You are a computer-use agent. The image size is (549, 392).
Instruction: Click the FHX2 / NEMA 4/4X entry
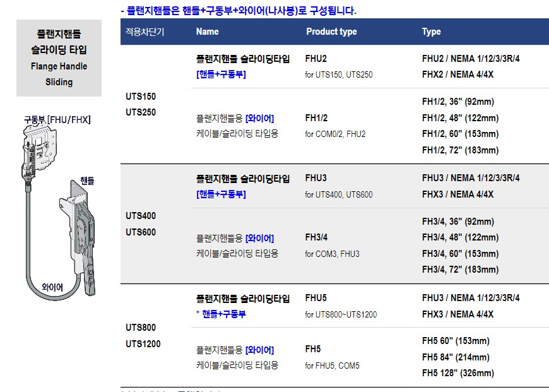[458, 74]
